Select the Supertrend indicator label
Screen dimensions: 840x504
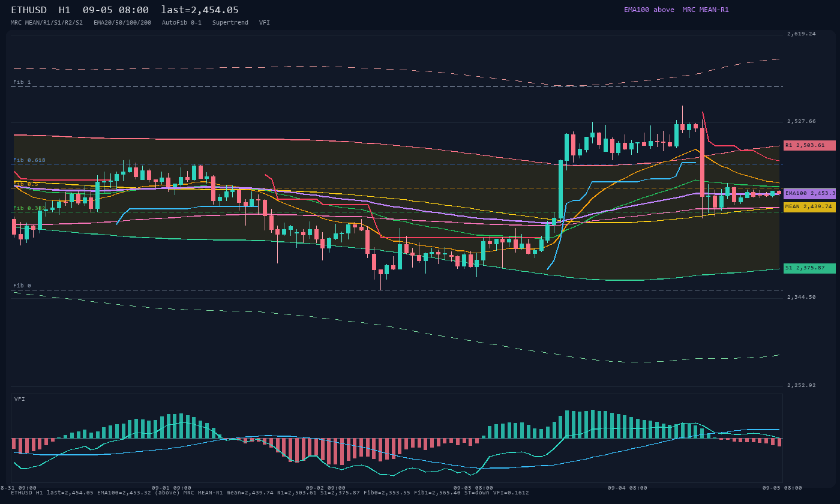pyautogui.click(x=230, y=22)
